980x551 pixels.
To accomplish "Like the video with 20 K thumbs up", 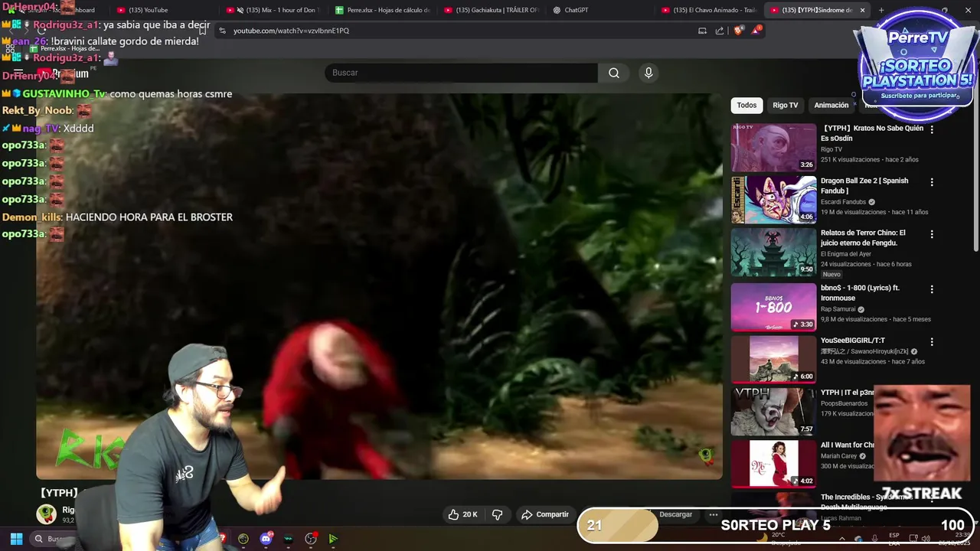I will pyautogui.click(x=462, y=514).
